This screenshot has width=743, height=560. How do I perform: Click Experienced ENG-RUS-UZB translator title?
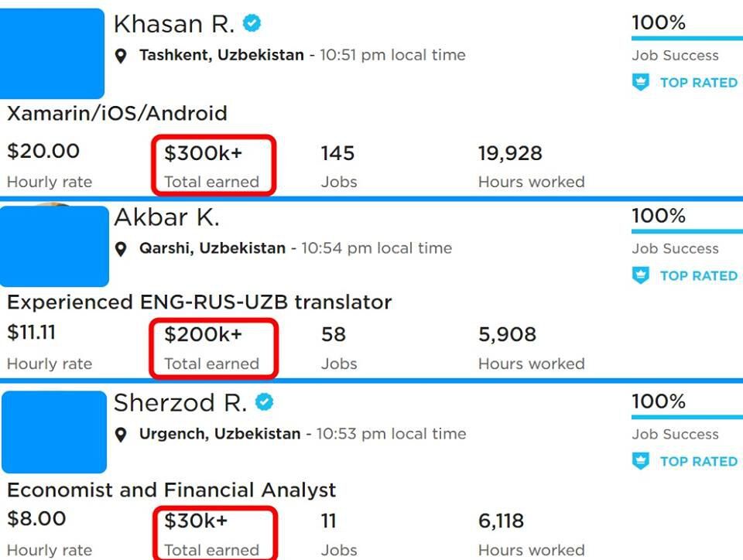coord(200,302)
